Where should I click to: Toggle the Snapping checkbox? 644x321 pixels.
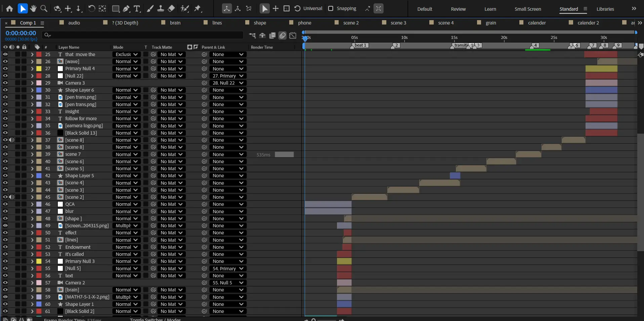pyautogui.click(x=331, y=8)
